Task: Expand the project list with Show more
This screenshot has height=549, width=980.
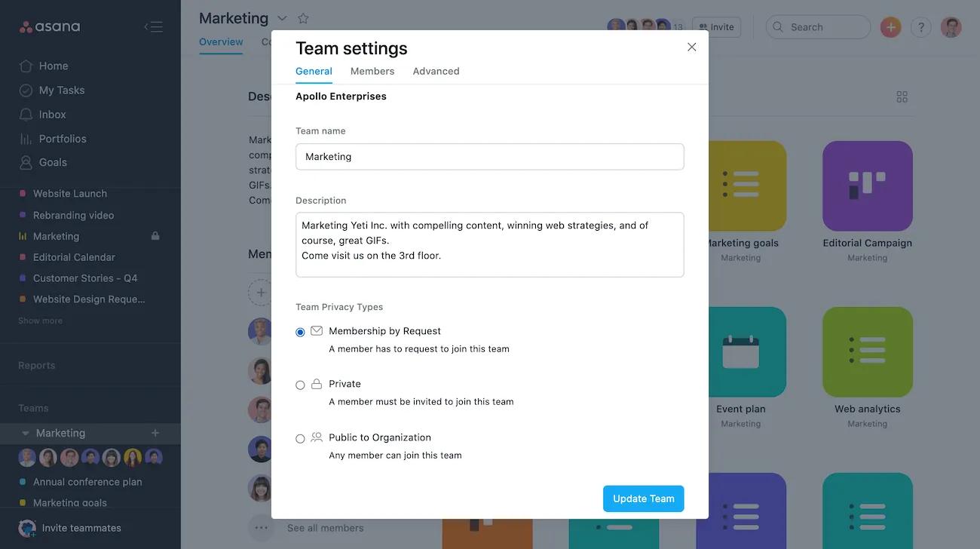Action: point(40,321)
